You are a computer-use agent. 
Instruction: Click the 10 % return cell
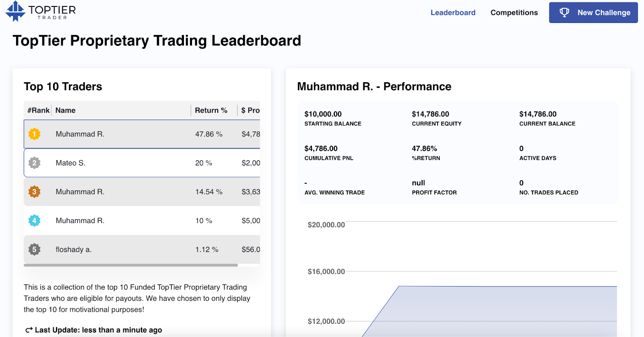pos(204,221)
